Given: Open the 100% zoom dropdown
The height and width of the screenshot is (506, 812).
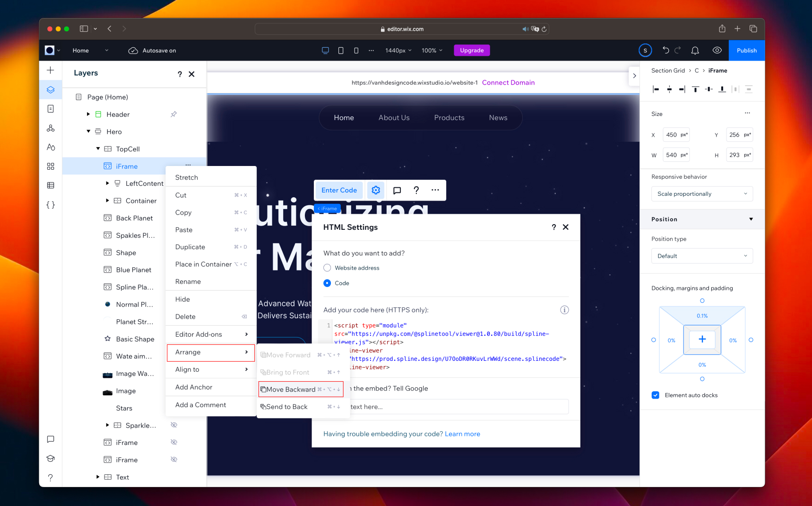Looking at the screenshot, I should (x=432, y=51).
